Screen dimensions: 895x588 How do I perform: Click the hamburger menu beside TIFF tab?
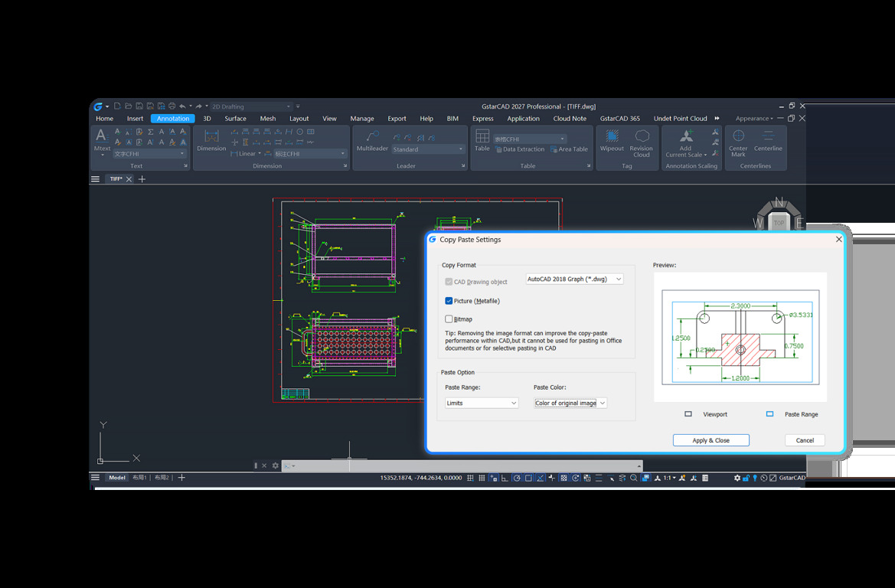(x=96, y=179)
